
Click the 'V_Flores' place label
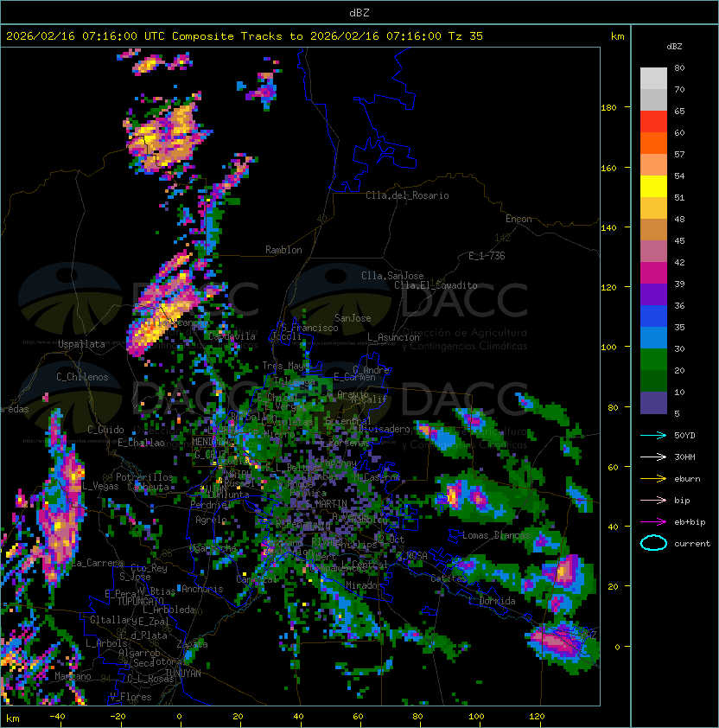coord(130,697)
